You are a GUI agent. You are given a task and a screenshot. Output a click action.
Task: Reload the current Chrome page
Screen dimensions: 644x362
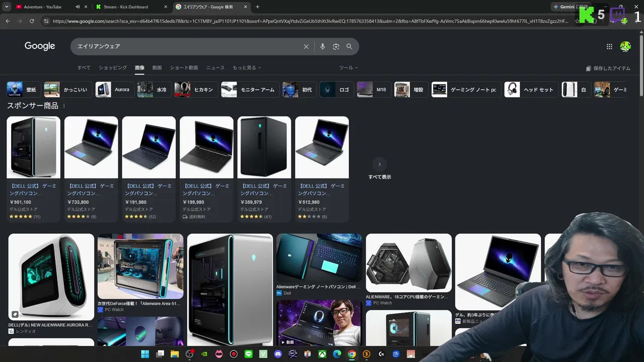coord(32,21)
